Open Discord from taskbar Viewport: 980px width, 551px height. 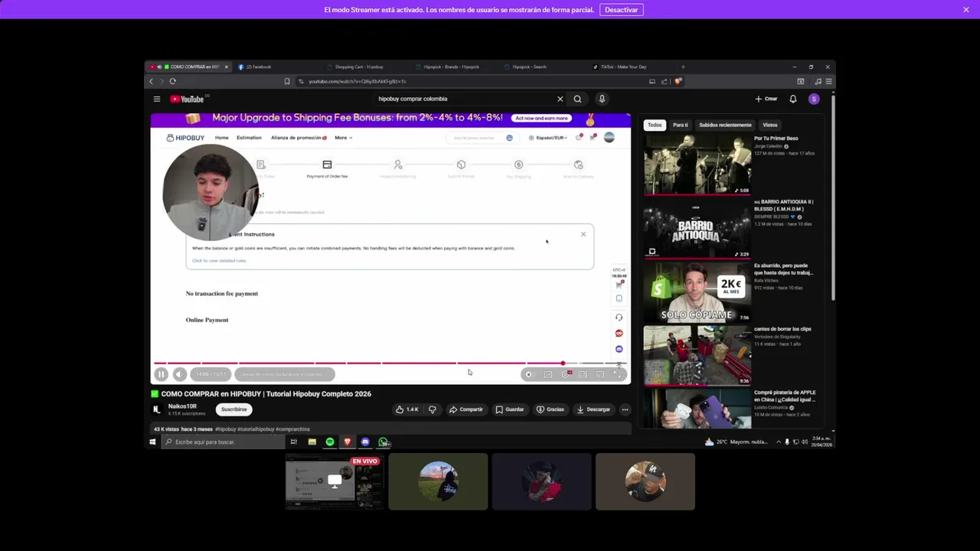click(365, 442)
